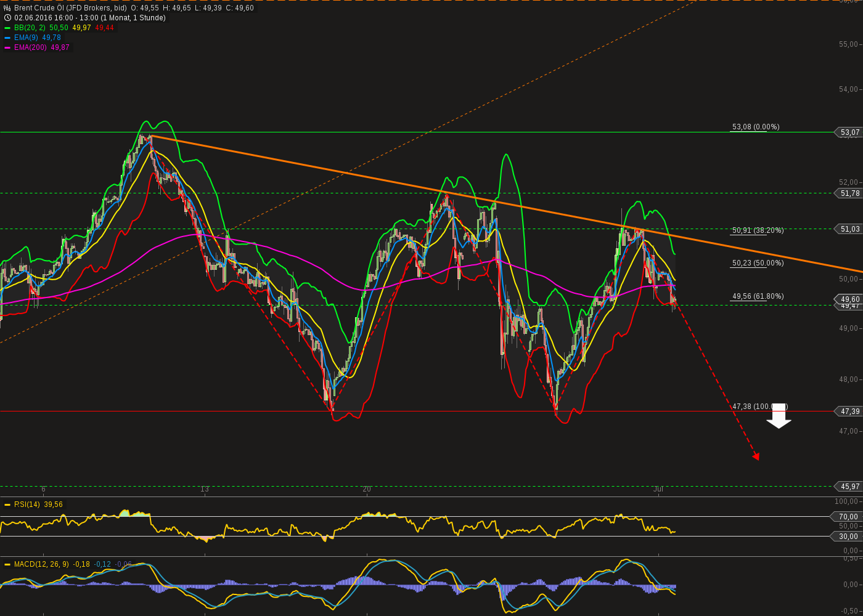Click the 51,03 price tag on the axis
This screenshot has width=863, height=616.
(849, 229)
